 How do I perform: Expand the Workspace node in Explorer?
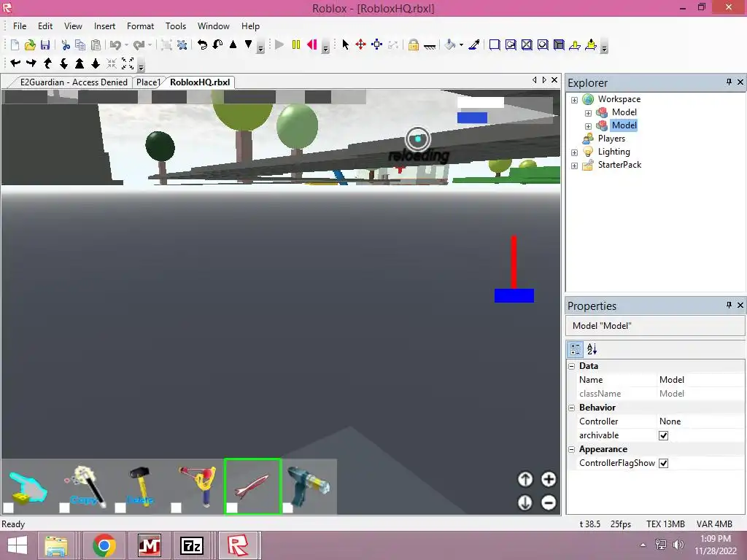[x=575, y=100]
